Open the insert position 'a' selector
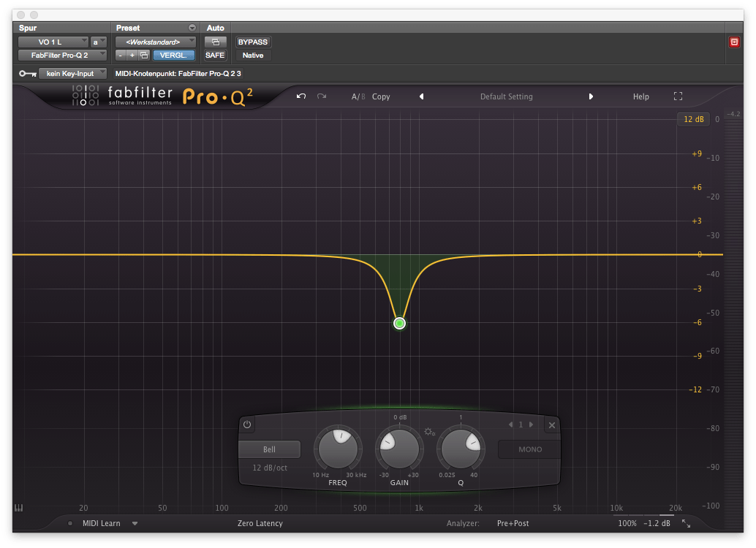This screenshot has height=548, width=756. [99, 42]
